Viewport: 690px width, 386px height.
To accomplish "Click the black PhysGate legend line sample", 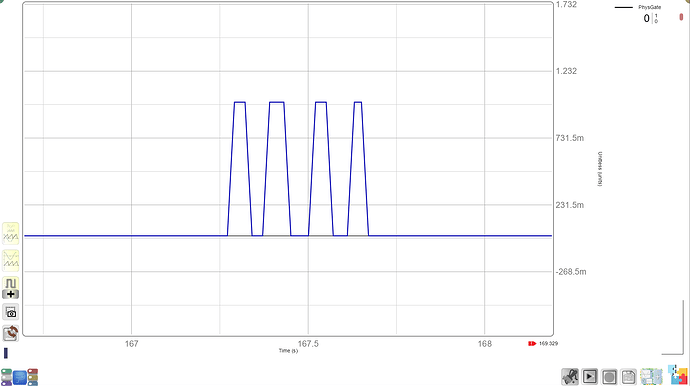I will coord(624,7).
